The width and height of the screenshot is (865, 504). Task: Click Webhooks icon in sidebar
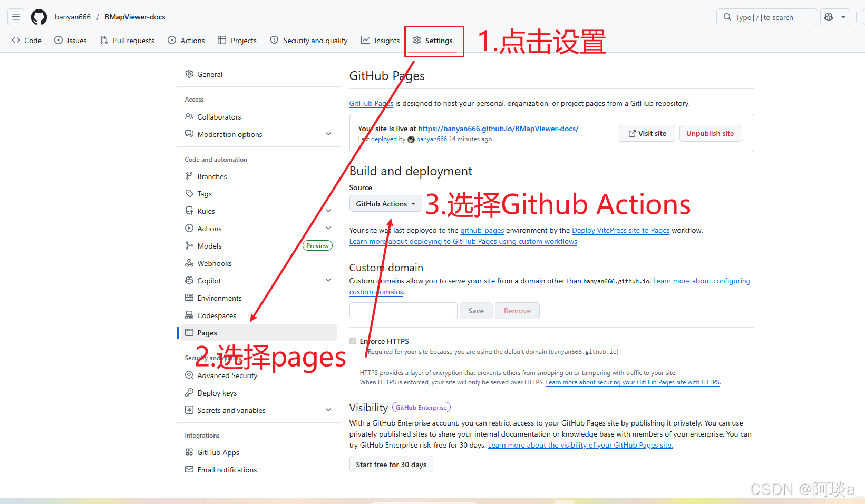pos(189,263)
